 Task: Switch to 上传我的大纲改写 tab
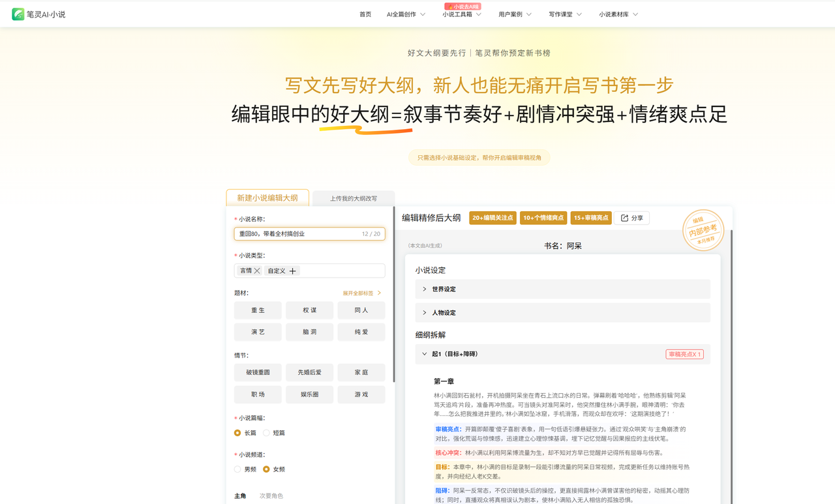pos(354,198)
